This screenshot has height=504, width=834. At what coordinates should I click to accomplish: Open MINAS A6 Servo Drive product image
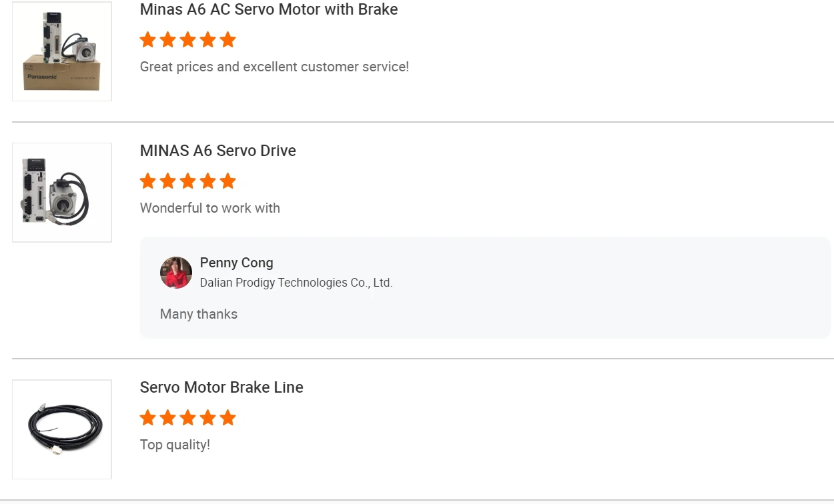pyautogui.click(x=61, y=193)
